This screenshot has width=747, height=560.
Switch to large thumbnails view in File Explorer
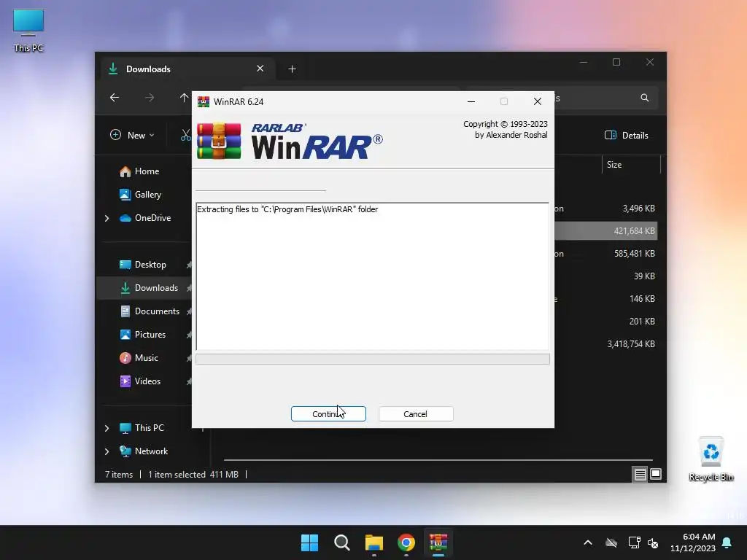point(656,474)
